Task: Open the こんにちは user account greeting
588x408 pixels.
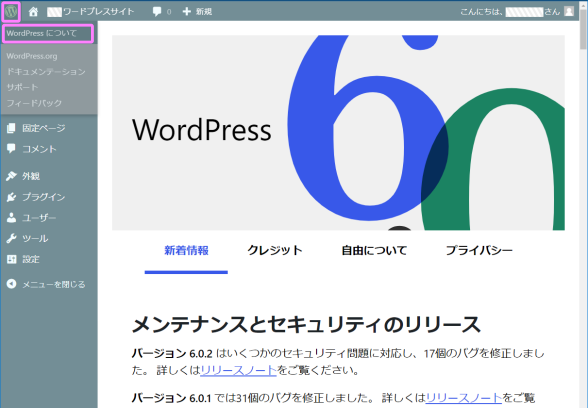Action: point(510,12)
